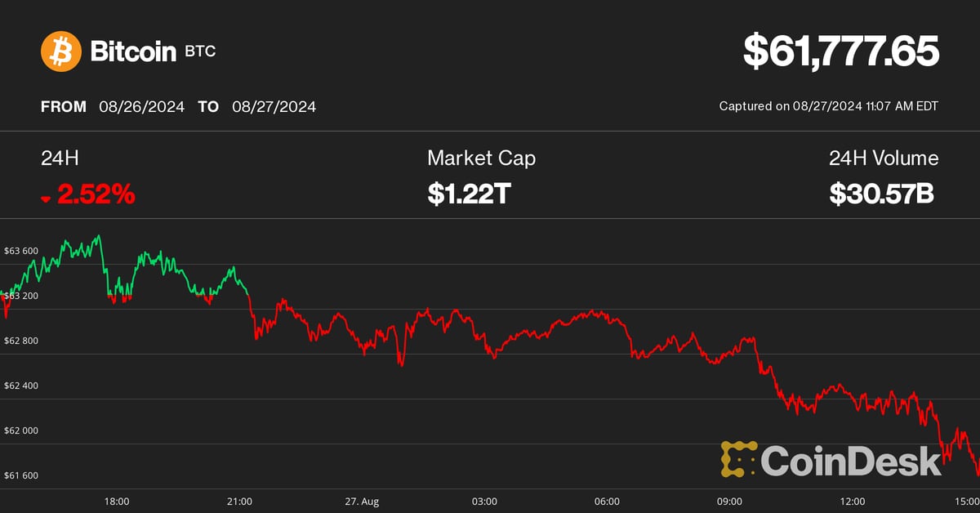Screen dimensions: 980x513
Task: Click the 18:00 time axis label
Action: pos(117,500)
